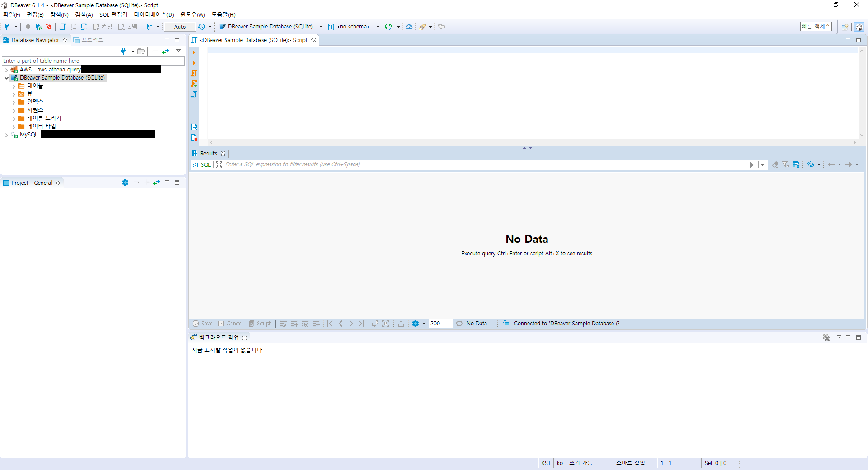Expand the AWS athena connection node

click(6, 70)
